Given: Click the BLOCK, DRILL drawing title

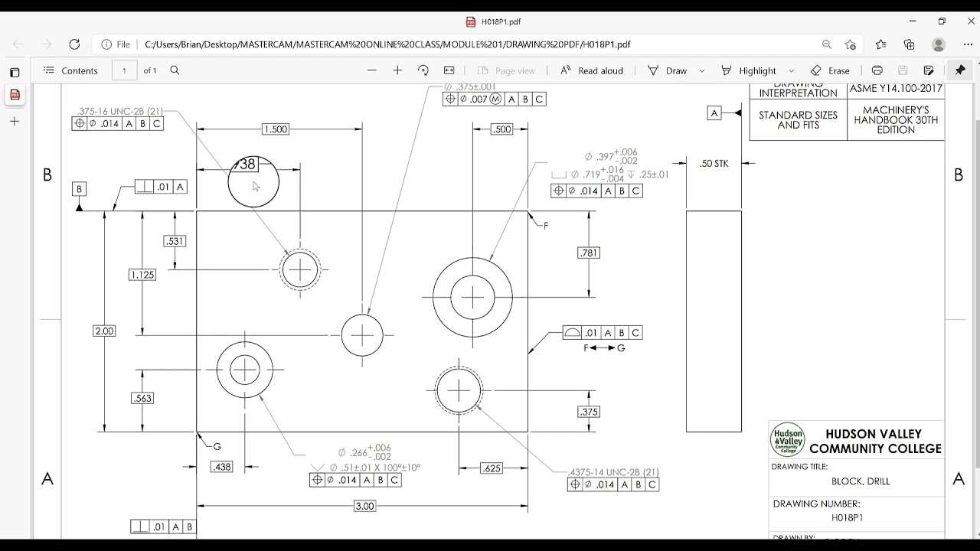Looking at the screenshot, I should [x=861, y=481].
